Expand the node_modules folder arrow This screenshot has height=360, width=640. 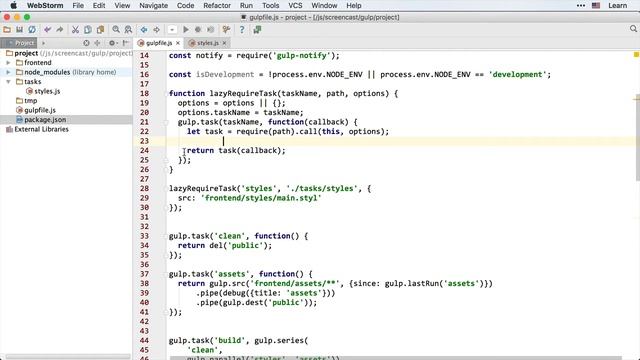(8, 72)
